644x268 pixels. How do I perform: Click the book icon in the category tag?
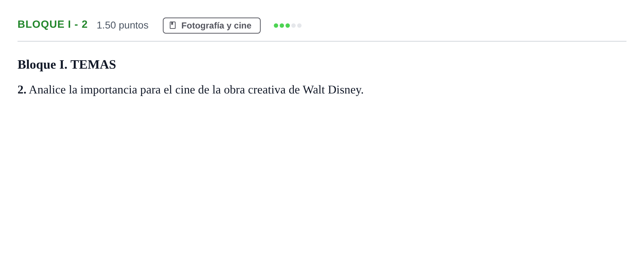click(173, 25)
